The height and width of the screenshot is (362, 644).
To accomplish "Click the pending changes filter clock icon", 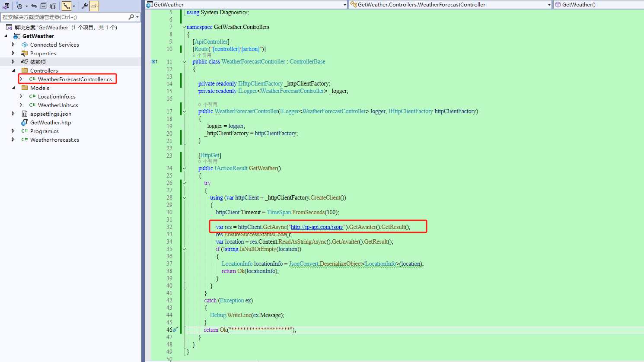I will click(19, 6).
